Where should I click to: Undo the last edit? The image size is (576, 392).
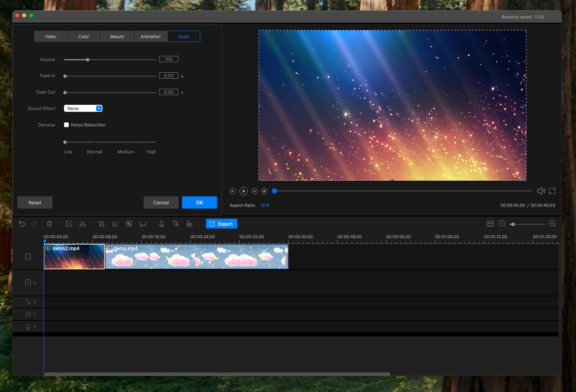(22, 224)
